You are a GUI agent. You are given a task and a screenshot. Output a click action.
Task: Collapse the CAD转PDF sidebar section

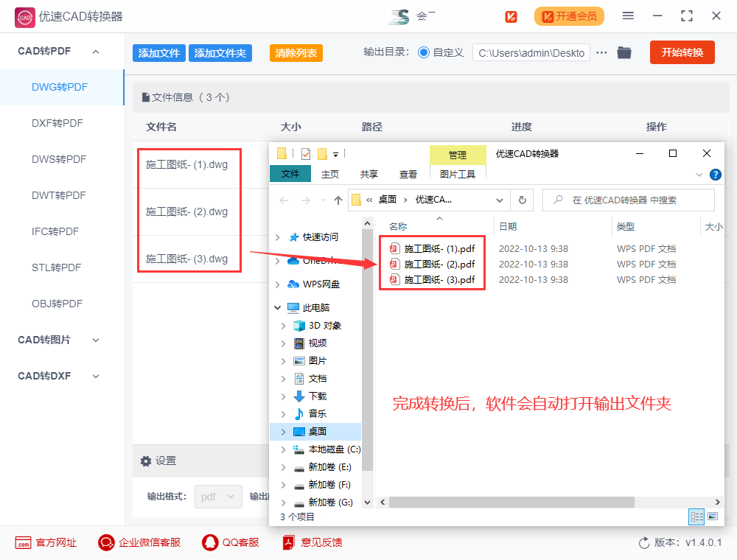[x=96, y=52]
